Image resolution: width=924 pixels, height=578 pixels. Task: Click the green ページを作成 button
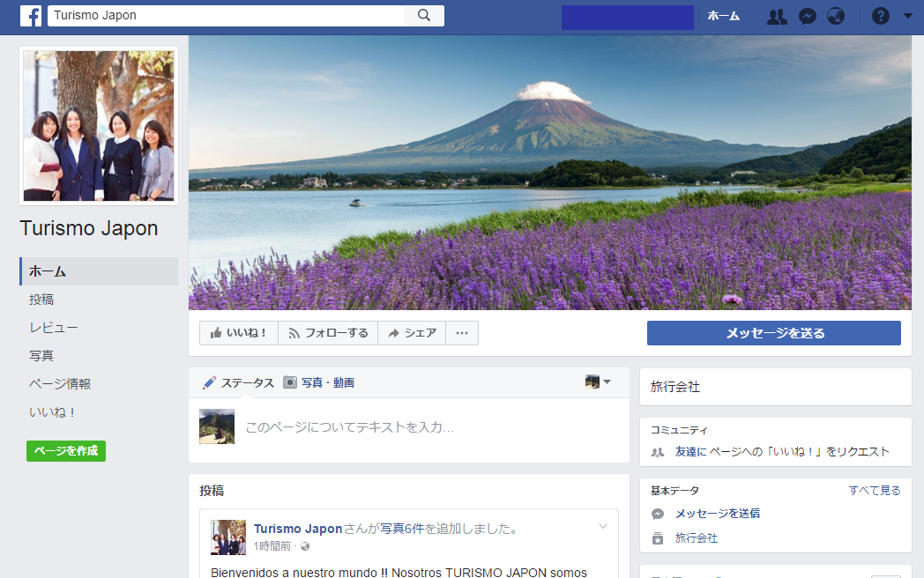(66, 451)
